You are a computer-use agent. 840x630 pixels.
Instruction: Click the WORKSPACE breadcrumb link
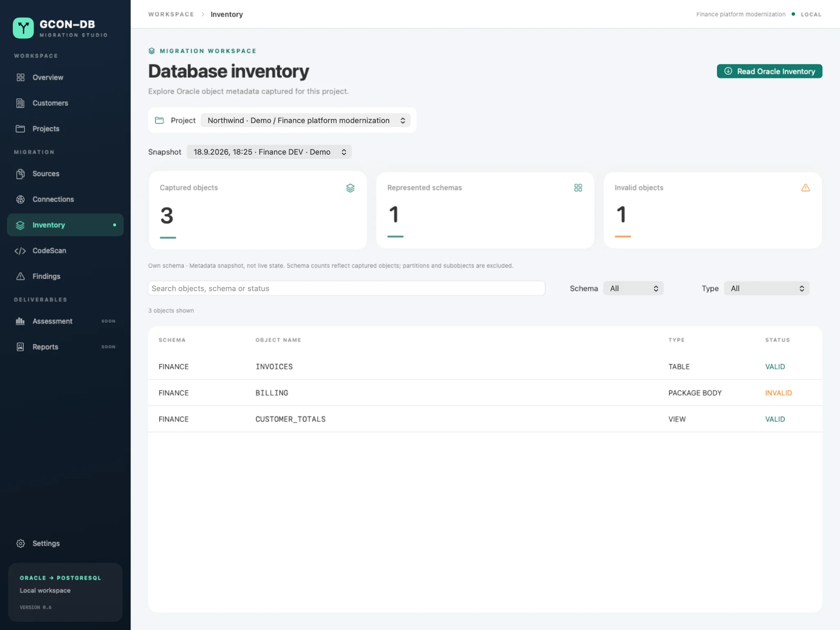[171, 14]
